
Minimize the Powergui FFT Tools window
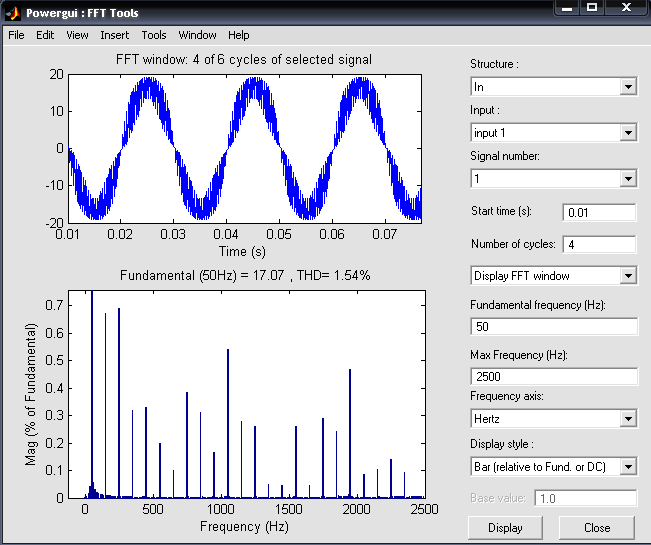(567, 8)
